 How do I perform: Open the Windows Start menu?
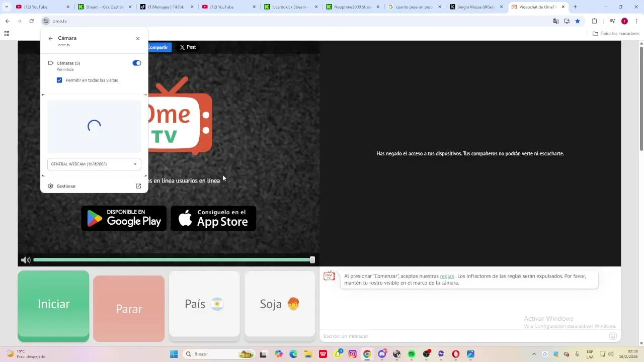tap(174, 354)
